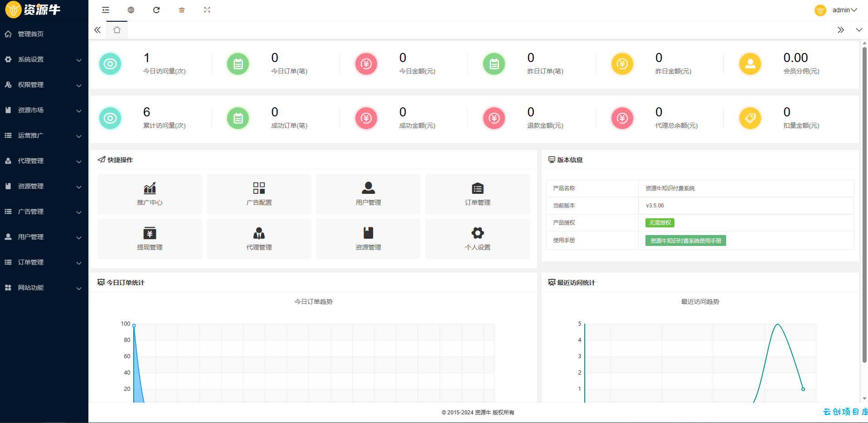Click the 无需授权 green badge
This screenshot has height=423, width=868.
[x=660, y=223]
